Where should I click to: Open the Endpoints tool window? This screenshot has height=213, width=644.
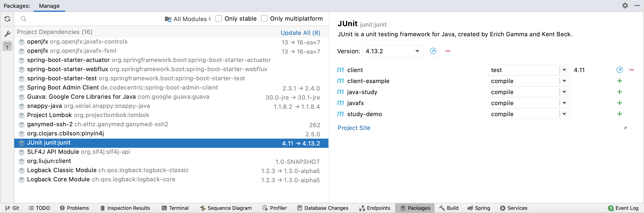coord(375,208)
